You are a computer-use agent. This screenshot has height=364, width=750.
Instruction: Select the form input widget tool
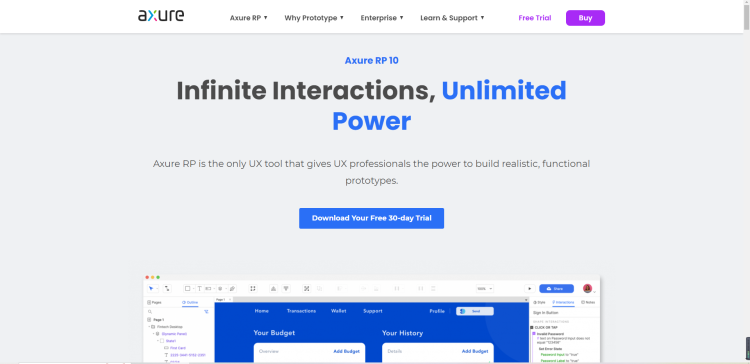click(208, 288)
